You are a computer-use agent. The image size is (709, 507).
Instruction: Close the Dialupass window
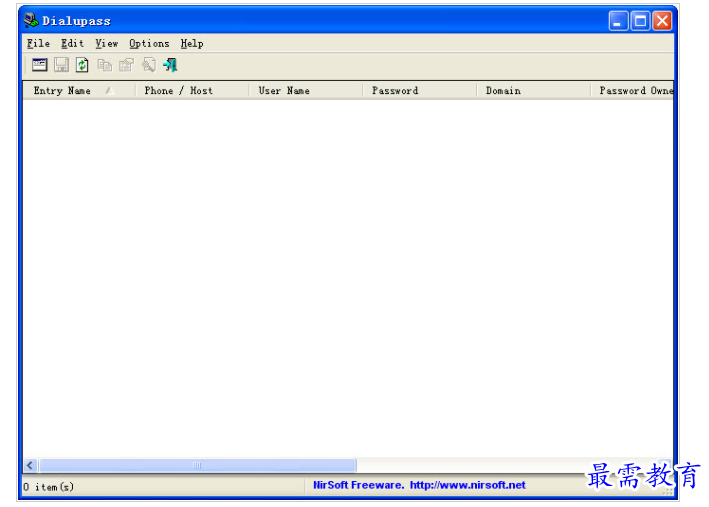(x=662, y=21)
